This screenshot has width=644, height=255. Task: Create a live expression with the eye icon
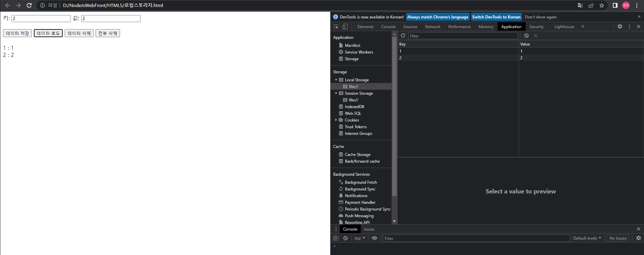coord(374,238)
